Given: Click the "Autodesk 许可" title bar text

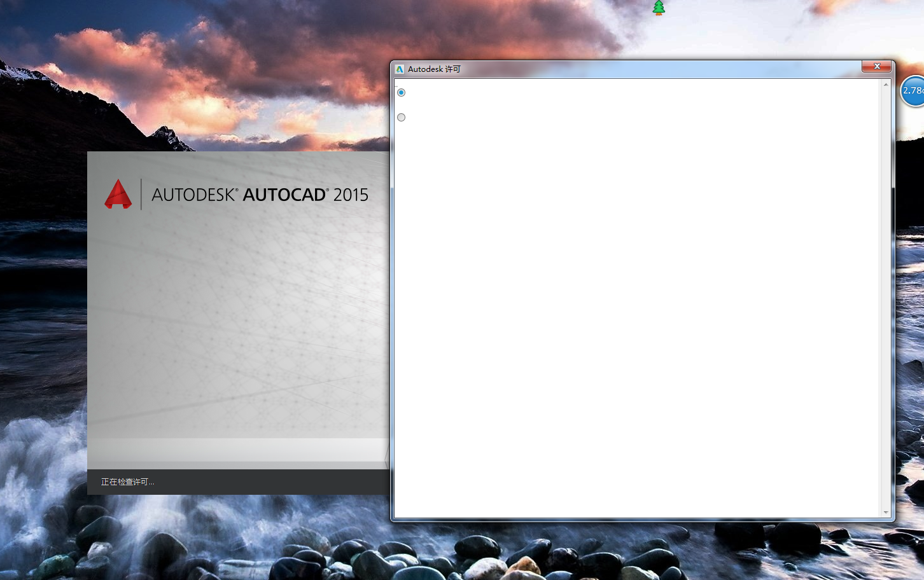Looking at the screenshot, I should coord(434,69).
